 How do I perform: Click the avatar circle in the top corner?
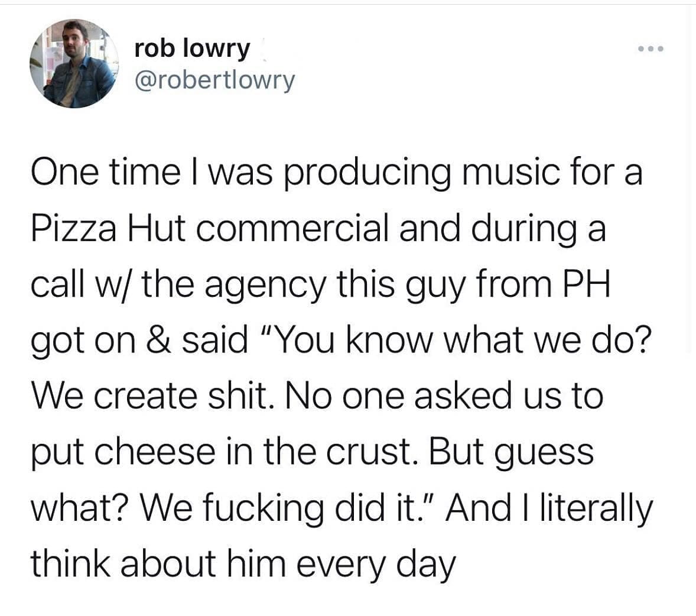click(74, 65)
